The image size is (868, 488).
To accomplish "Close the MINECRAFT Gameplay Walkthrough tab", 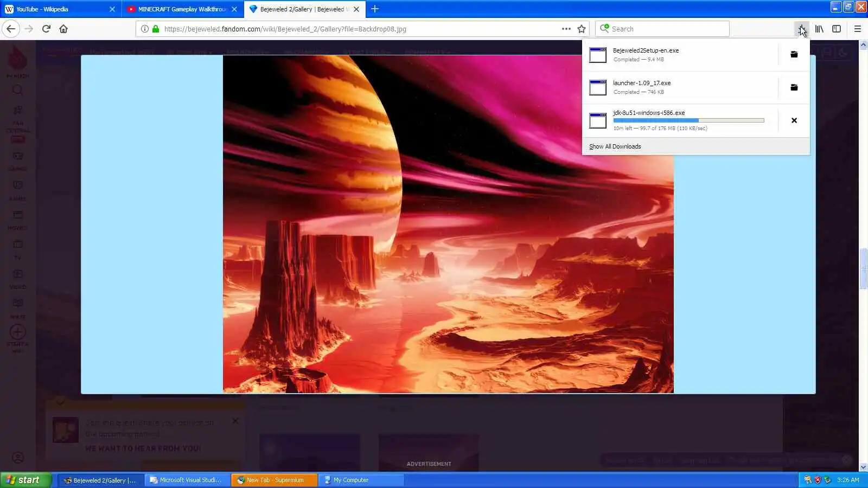I will click(x=234, y=9).
